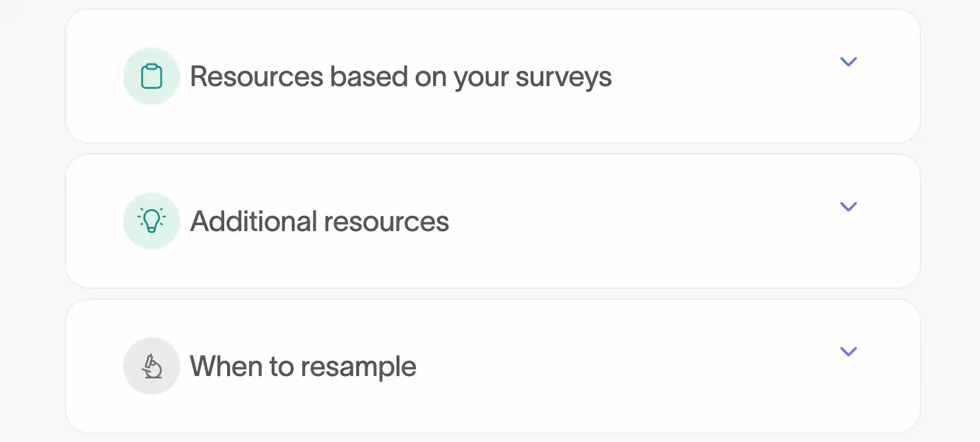Click the microscope icon next to resample section
Screen dimensions: 980x442
point(151,366)
